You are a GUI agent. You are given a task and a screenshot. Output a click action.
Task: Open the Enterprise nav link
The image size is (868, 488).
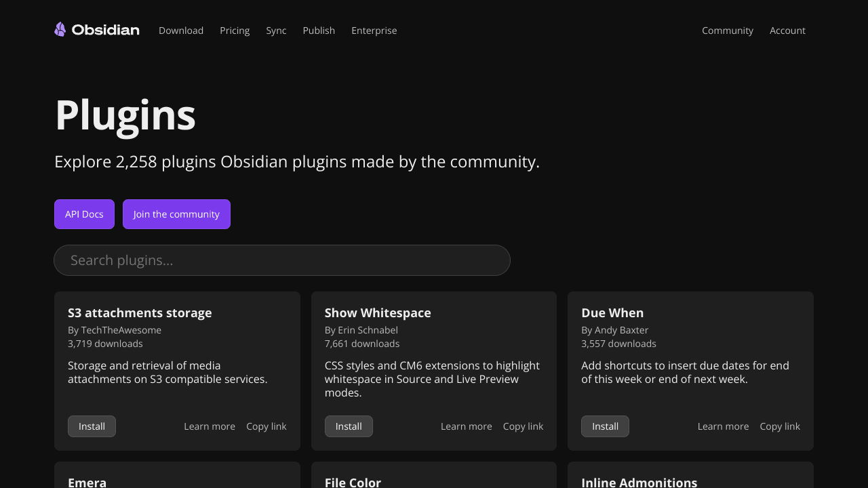[374, 30]
